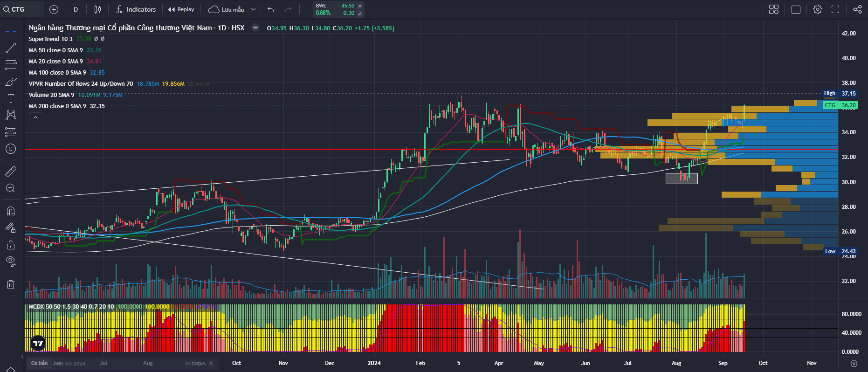The height and width of the screenshot is (372, 868).
Task: Open the diamond icon at bottom left
Action: 11,370
